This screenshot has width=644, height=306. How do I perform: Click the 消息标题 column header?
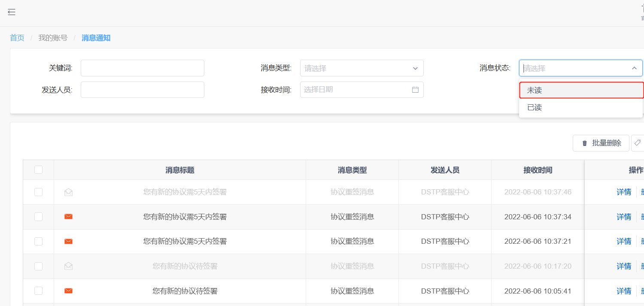[180, 170]
